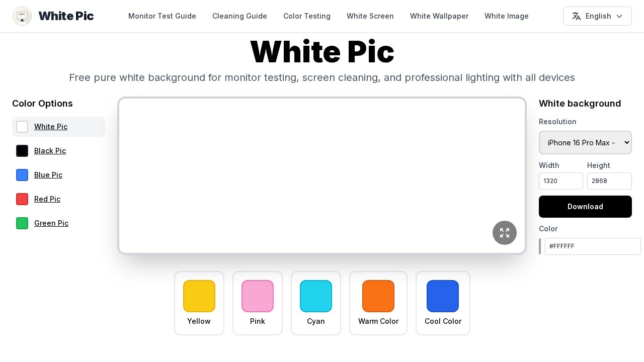Click the blue swatch beside Blue Pic
Image resolution: width=644 pixels, height=362 pixels.
[22, 175]
